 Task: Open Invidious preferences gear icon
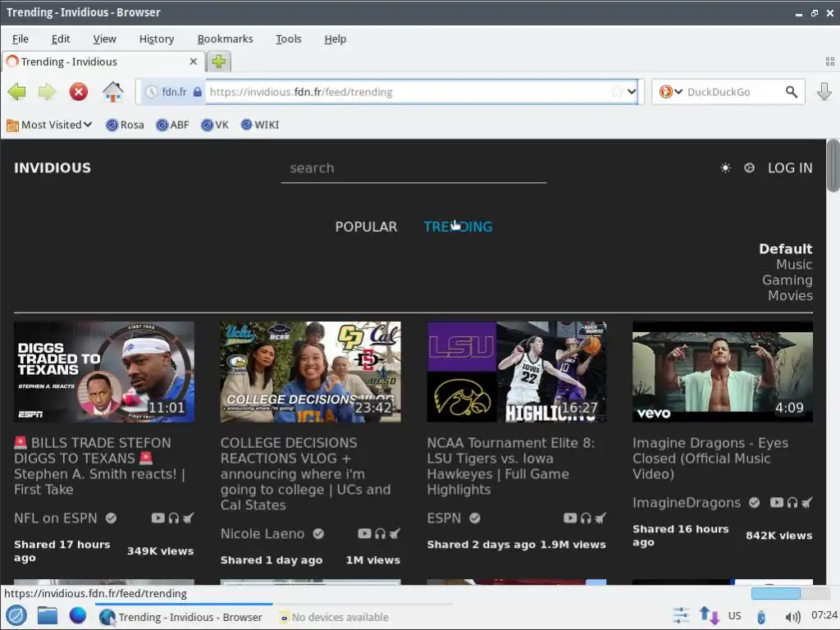[x=749, y=168]
